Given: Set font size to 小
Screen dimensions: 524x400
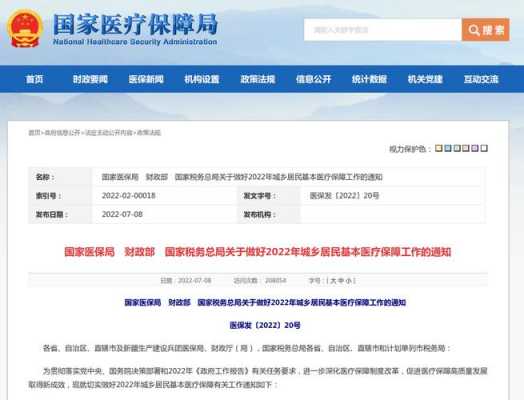Looking at the screenshot, I should [x=349, y=281].
